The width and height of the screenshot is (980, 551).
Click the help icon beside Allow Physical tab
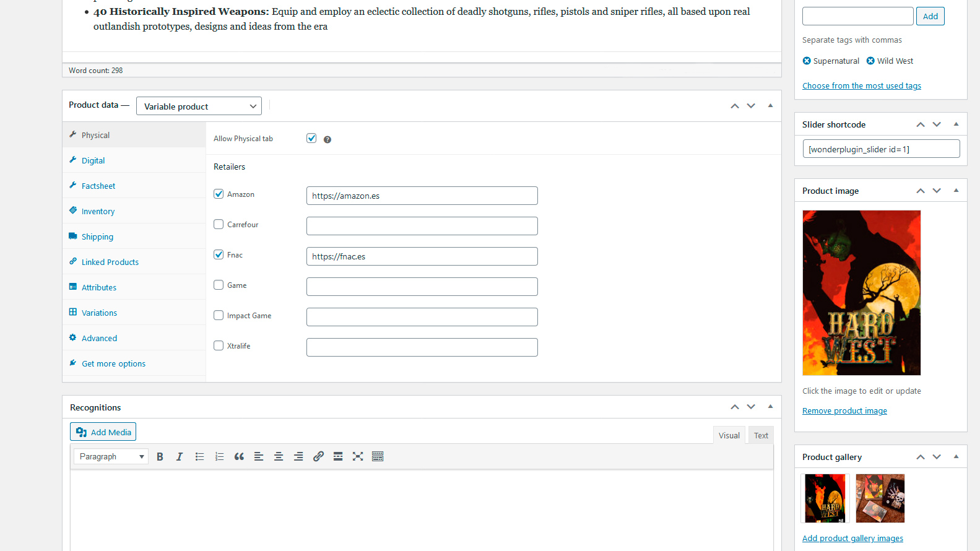[x=327, y=139]
